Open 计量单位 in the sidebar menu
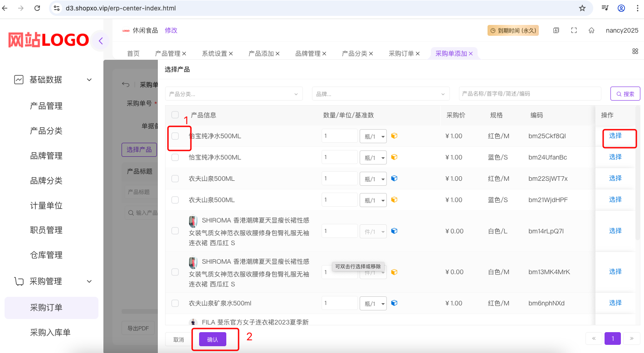Image resolution: width=644 pixels, height=353 pixels. click(46, 206)
